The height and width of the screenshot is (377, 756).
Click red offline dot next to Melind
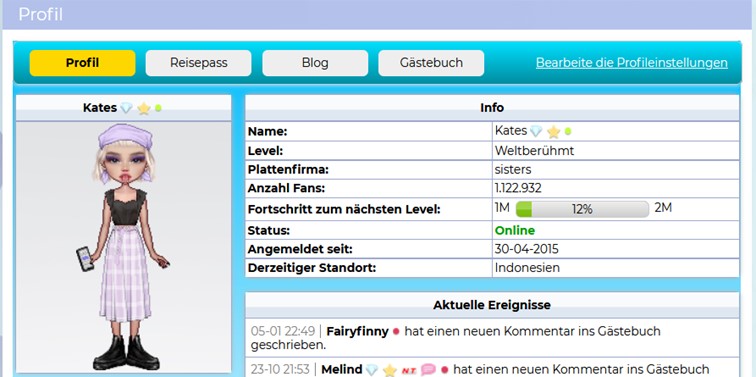coord(445,370)
